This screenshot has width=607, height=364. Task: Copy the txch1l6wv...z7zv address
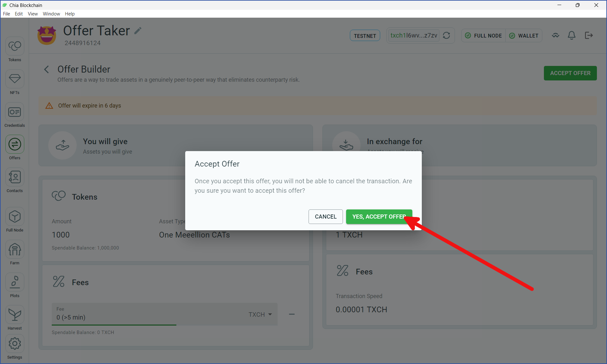(x=414, y=35)
